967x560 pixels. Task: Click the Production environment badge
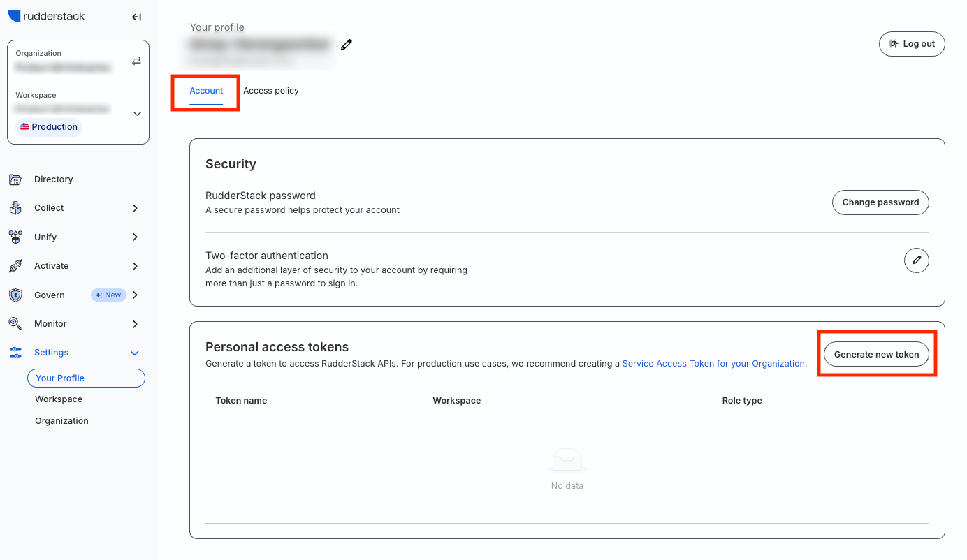49,127
